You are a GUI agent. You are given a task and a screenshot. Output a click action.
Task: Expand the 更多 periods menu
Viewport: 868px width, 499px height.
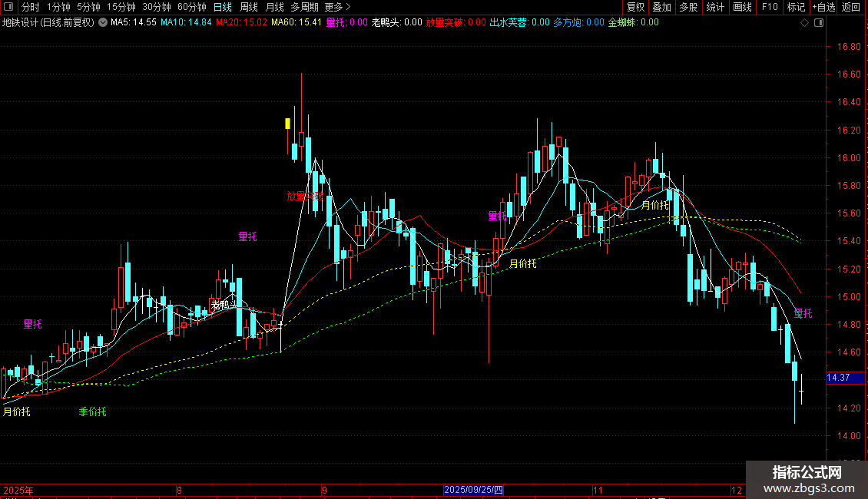pyautogui.click(x=337, y=7)
